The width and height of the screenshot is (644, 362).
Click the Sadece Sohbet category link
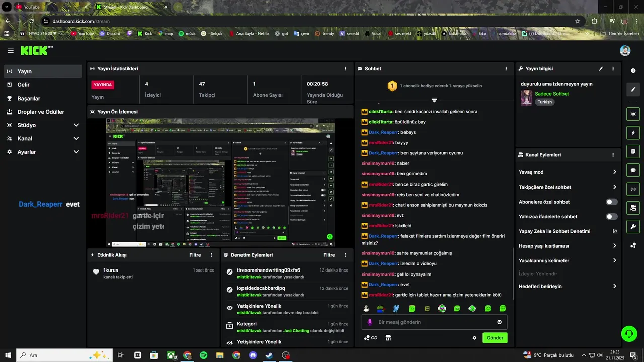pyautogui.click(x=552, y=94)
